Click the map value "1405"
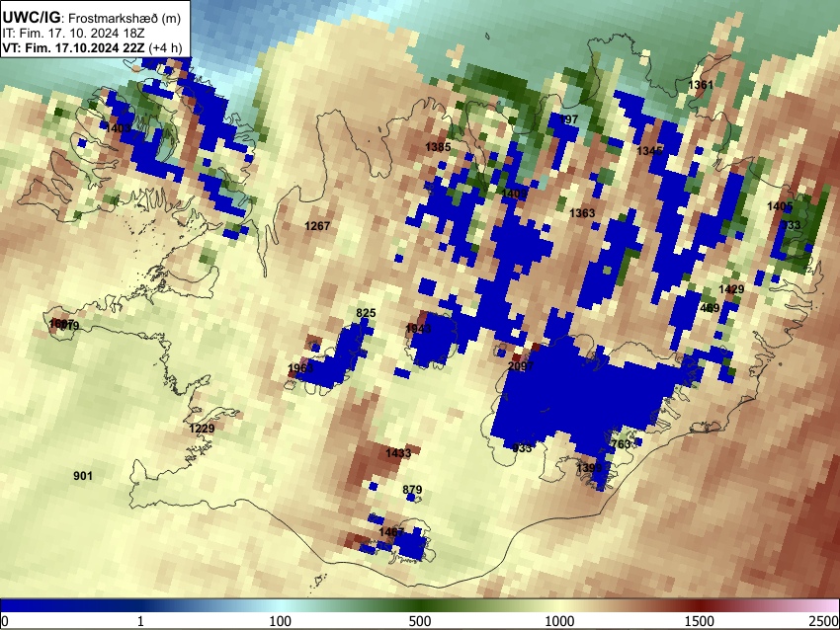Image resolution: width=840 pixels, height=630 pixels. (x=780, y=206)
